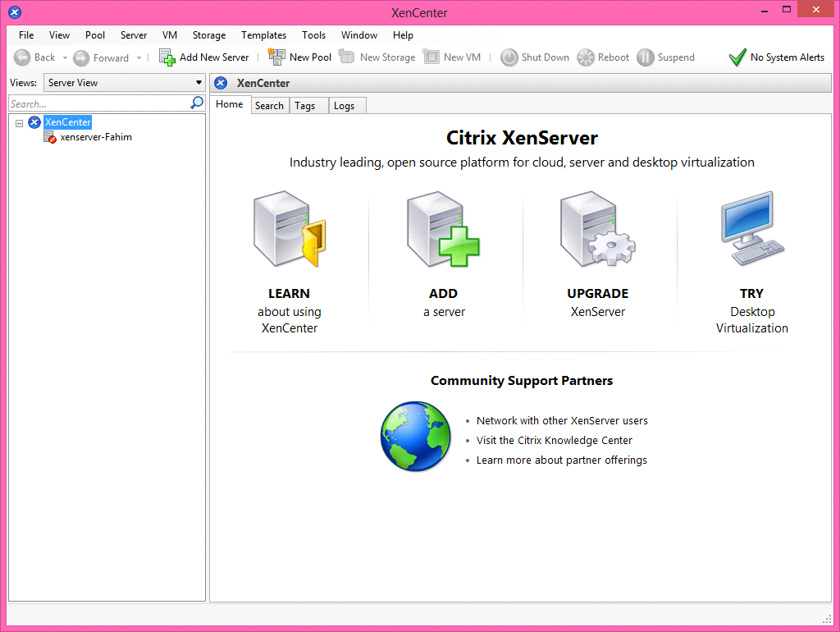Image resolution: width=840 pixels, height=632 pixels.
Task: Click the New Storage toolbar icon
Action: tap(347, 57)
